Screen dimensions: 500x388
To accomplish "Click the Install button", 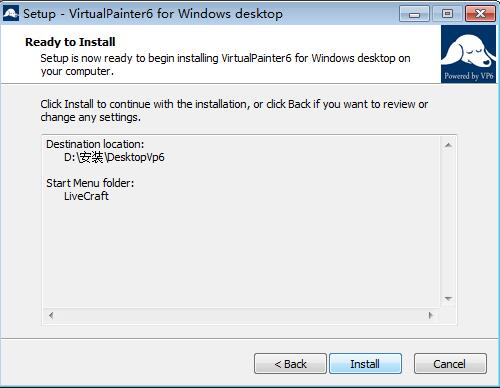I will pyautogui.click(x=365, y=364).
